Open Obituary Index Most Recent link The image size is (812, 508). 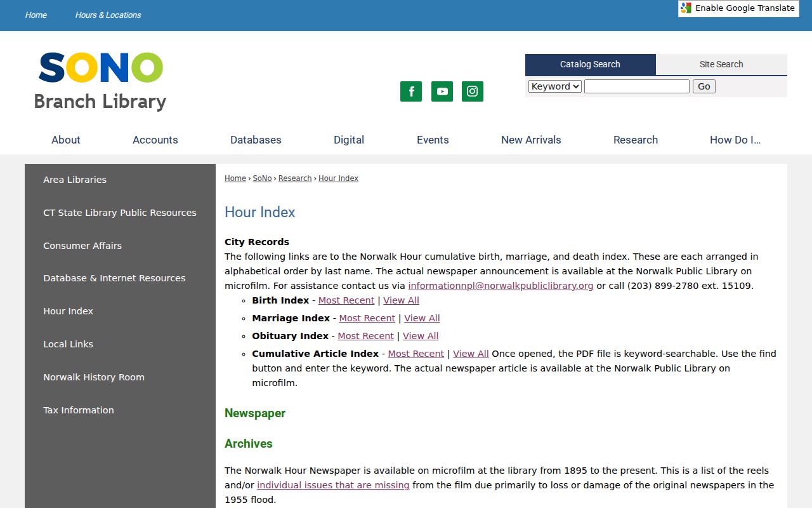pyautogui.click(x=366, y=336)
